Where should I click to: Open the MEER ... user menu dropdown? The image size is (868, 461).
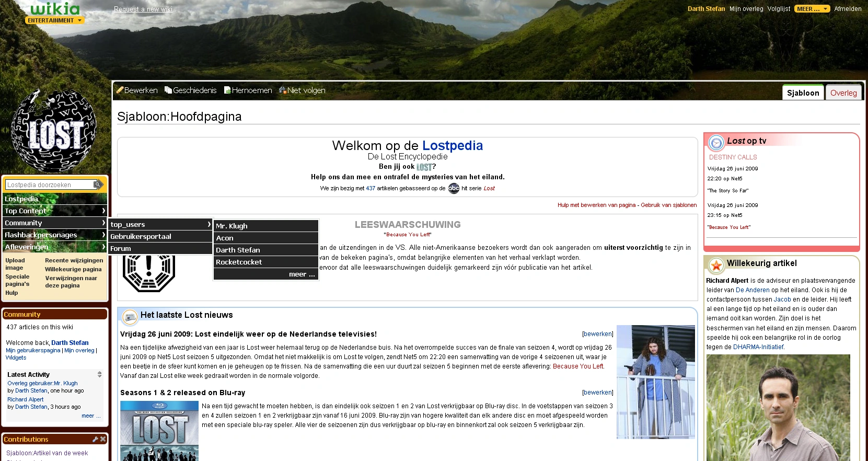812,9
